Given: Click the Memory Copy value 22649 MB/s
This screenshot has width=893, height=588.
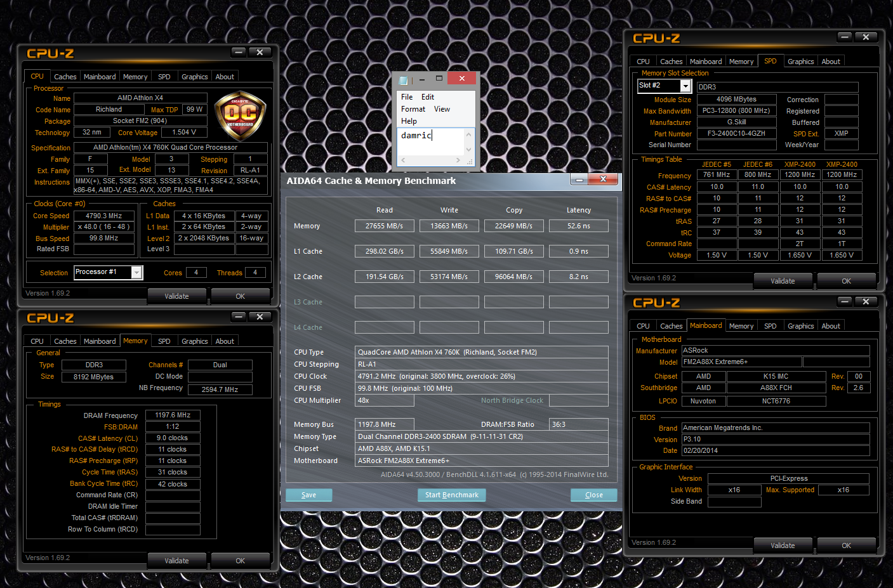Looking at the screenshot, I should pos(513,226).
